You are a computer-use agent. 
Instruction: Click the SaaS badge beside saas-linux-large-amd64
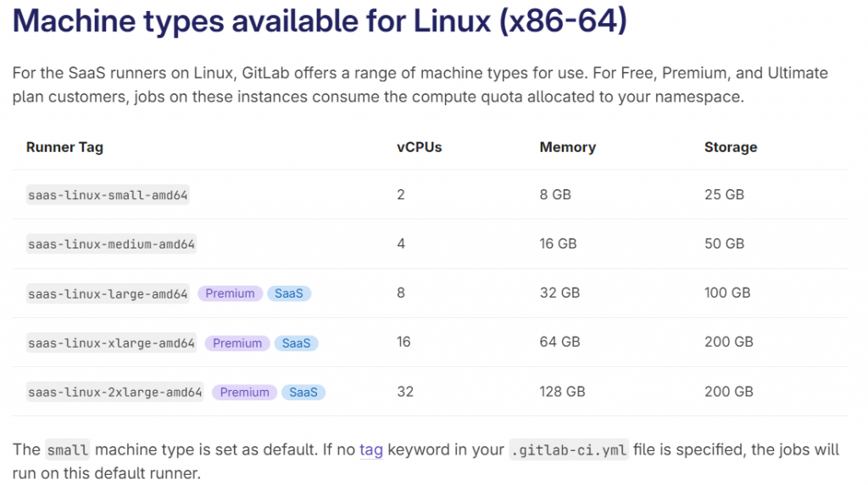pyautogui.click(x=289, y=293)
